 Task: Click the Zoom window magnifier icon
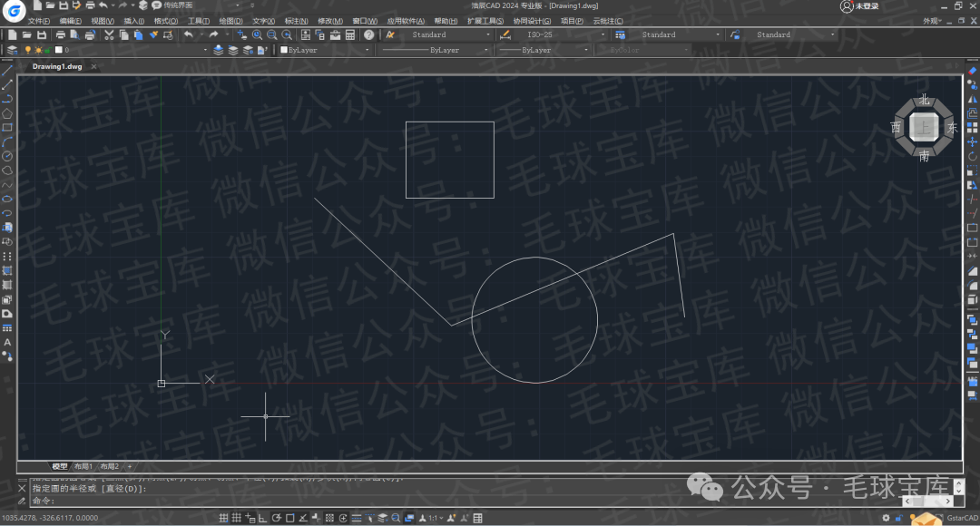tap(272, 35)
